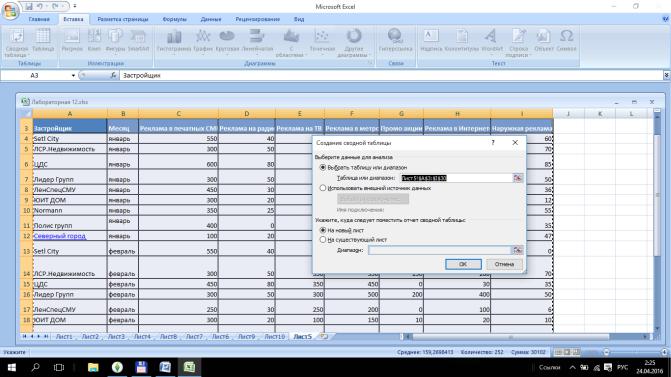Insert a Picture from the ribbon
Image resolution: width=671 pixels, height=377 pixels.
[x=72, y=41]
